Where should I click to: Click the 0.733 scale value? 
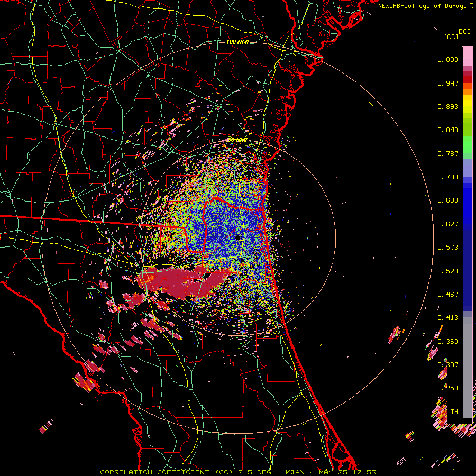coord(448,177)
